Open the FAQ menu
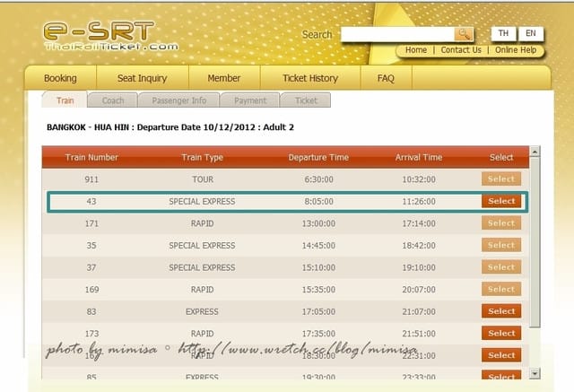Screen dimensions: 574x392 pyautogui.click(x=386, y=78)
